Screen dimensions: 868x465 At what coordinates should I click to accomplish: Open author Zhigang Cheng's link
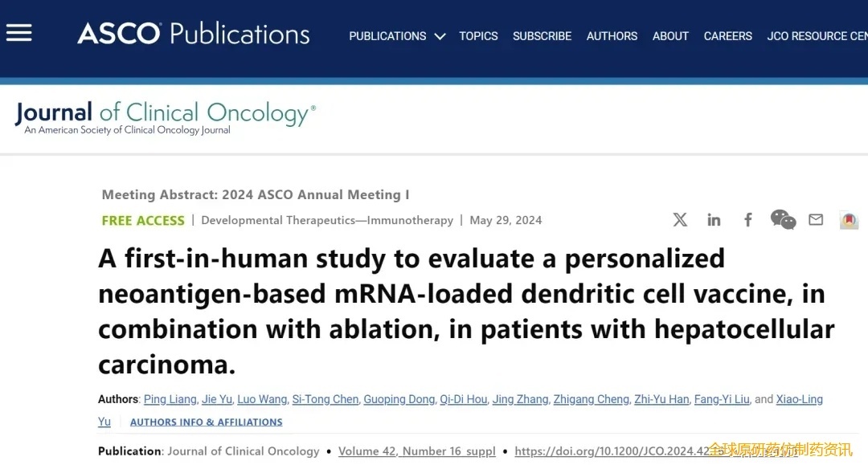(591, 399)
